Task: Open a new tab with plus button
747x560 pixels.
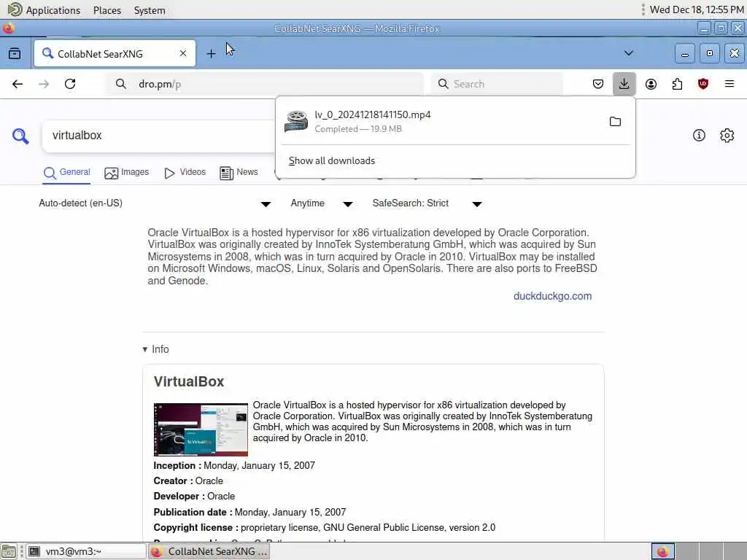Action: (211, 54)
